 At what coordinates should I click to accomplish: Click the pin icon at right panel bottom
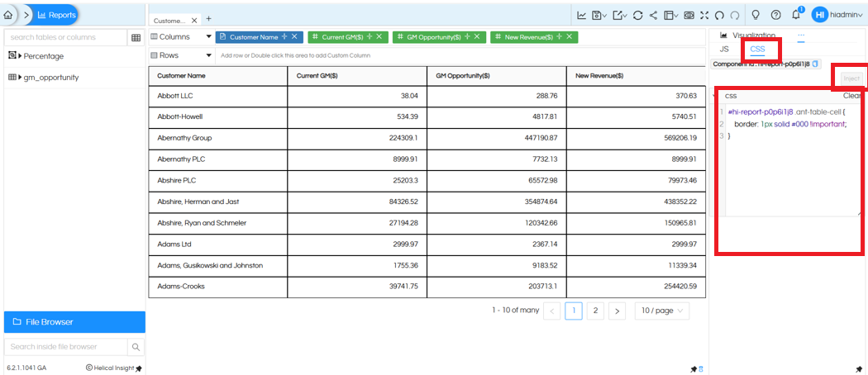(x=859, y=369)
